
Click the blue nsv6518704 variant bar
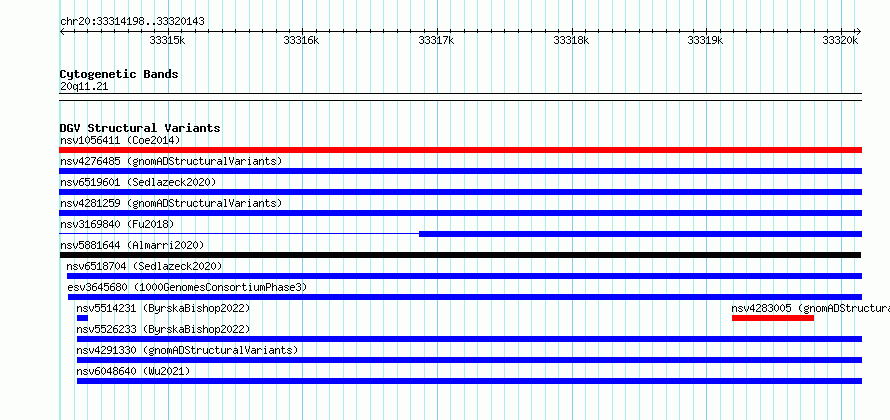tap(464, 276)
